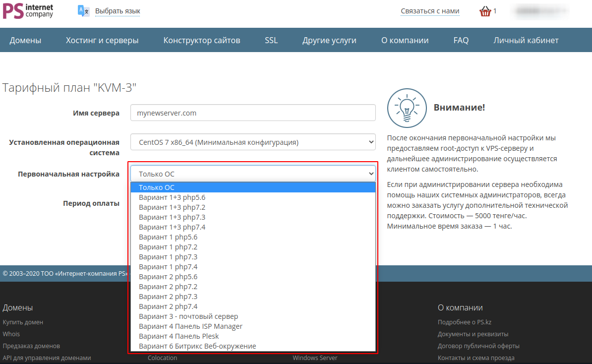This screenshot has height=364, width=592.
Task: Click the Тарифный план "KVM-3" heading
Action: click(69, 88)
